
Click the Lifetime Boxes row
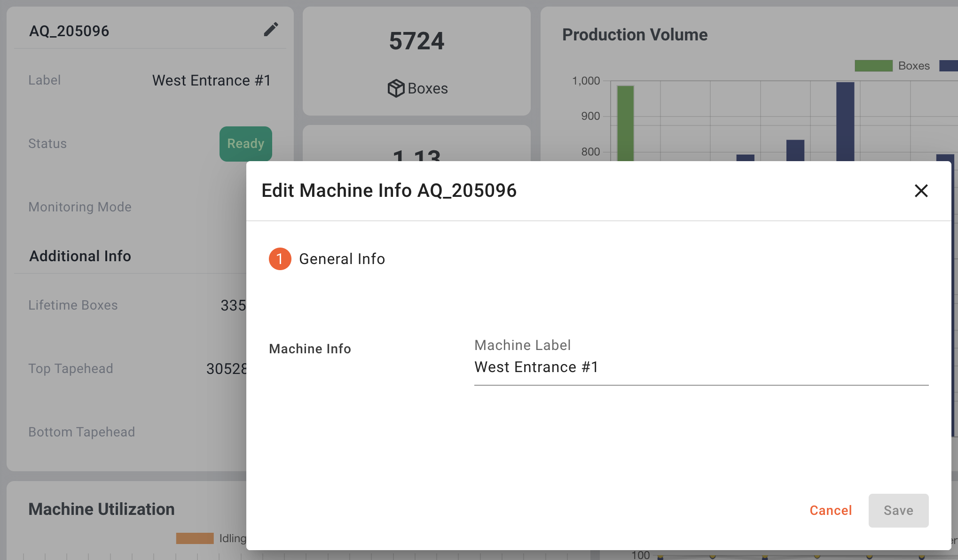click(x=73, y=305)
